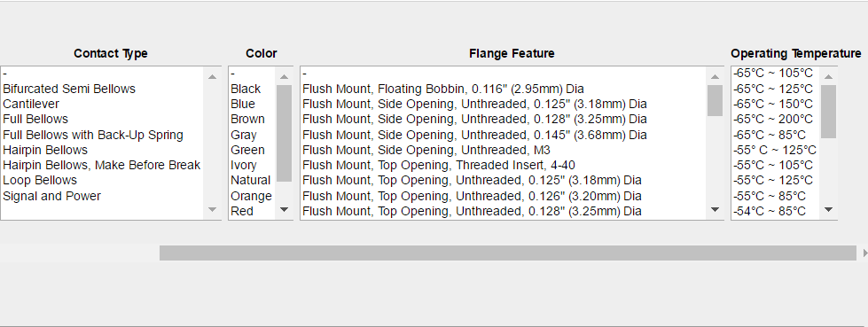Choose Flush Mount, Side Opening, Unthreaded, M3

(426, 150)
